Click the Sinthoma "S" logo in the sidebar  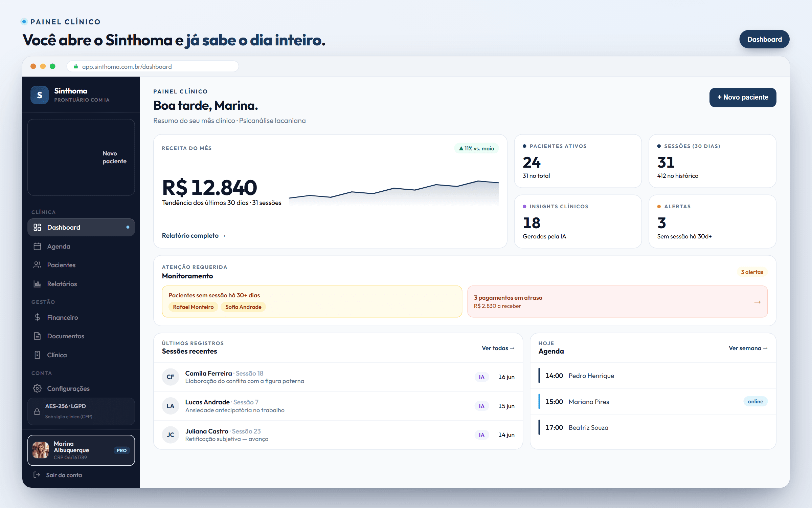pos(40,95)
